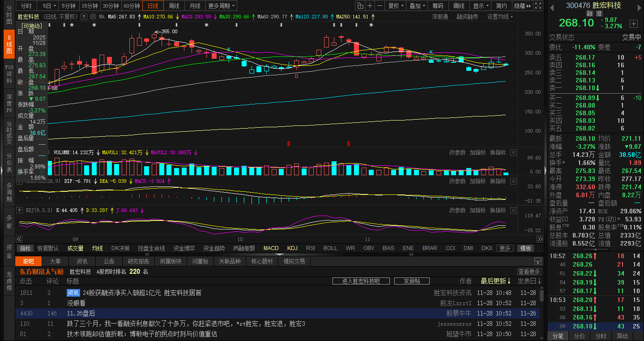Open 分时图 sidebar view
Viewport: 644px width, 341px height.
[x=9, y=15]
